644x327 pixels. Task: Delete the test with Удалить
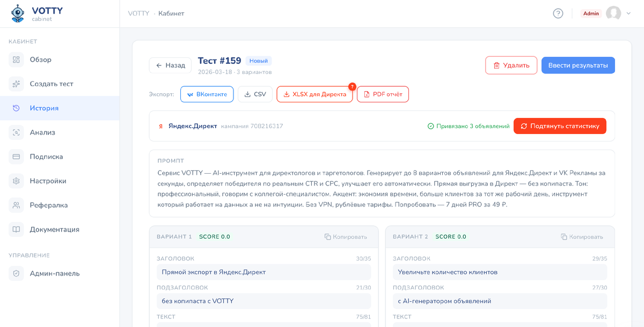[511, 65]
